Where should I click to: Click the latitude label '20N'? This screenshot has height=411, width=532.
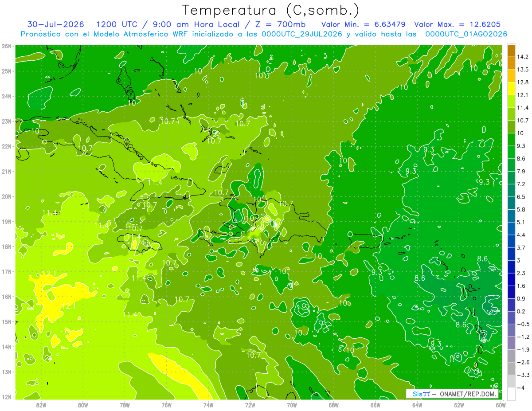point(7,196)
